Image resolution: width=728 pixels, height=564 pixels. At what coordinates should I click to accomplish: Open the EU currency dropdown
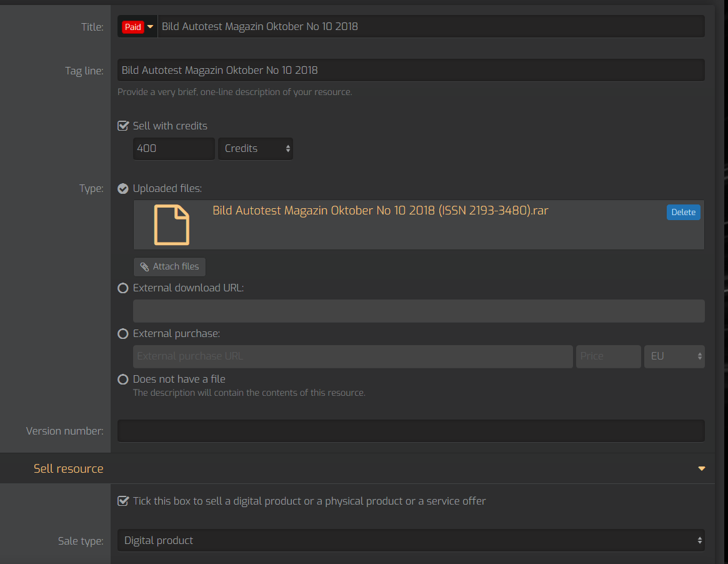(x=675, y=356)
